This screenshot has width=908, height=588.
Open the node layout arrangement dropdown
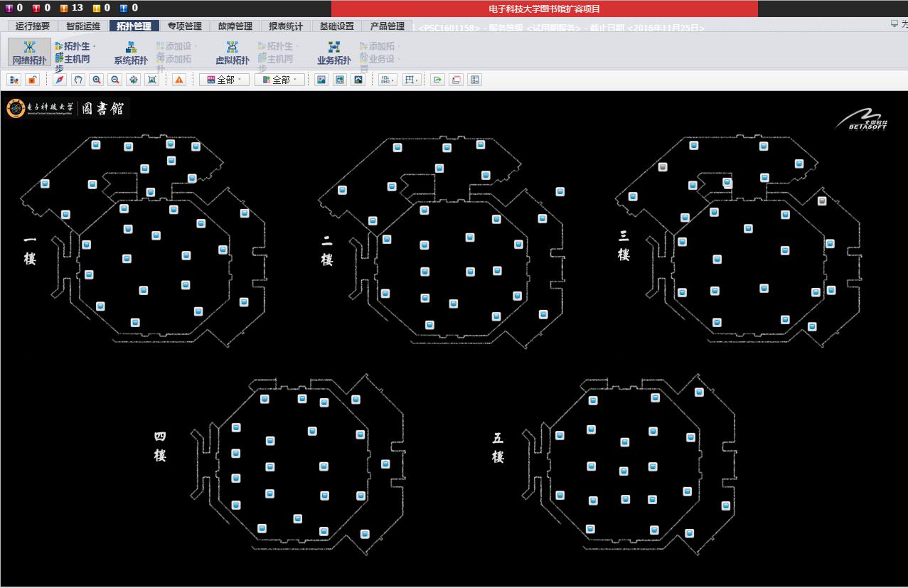point(388,80)
